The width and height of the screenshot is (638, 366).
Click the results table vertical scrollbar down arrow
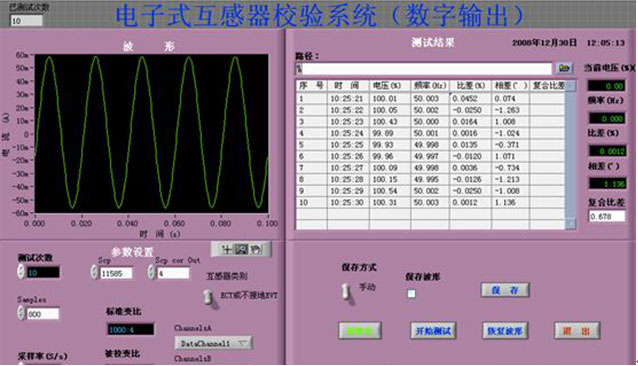point(571,223)
